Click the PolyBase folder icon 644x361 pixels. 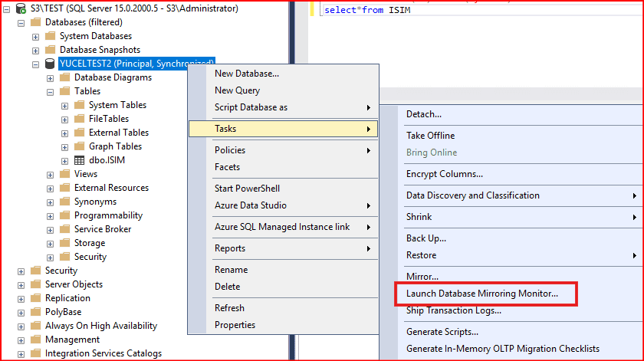tap(35, 312)
